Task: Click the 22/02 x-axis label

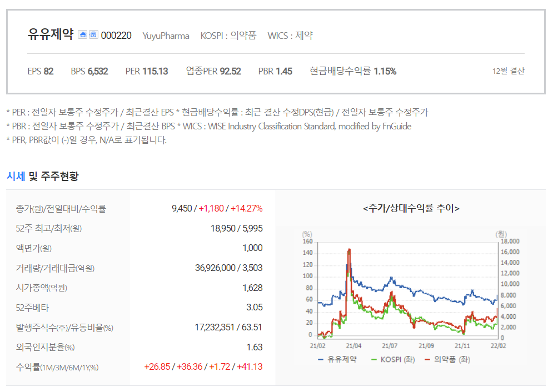Action: pos(498,346)
